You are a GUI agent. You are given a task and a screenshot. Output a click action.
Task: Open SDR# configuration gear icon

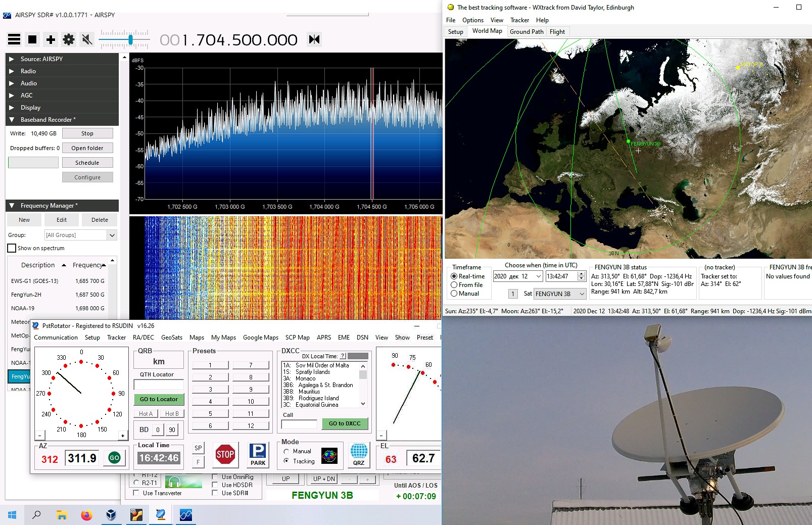[69, 39]
